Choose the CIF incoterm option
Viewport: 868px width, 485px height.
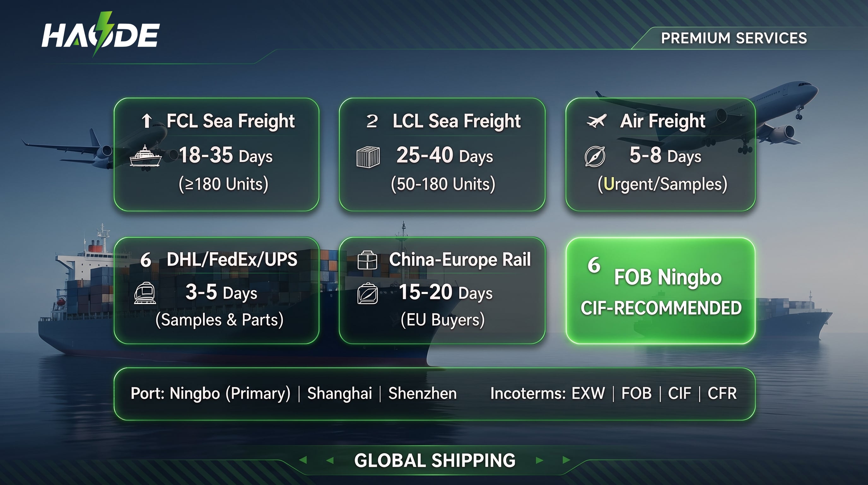pos(680,393)
